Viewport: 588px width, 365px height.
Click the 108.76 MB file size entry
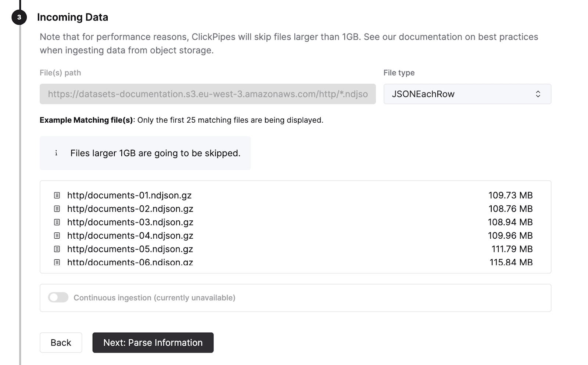(x=510, y=209)
